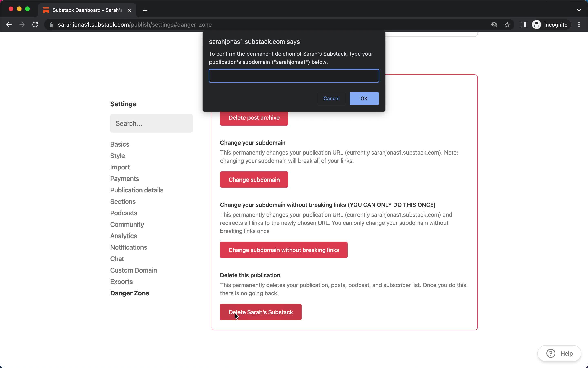Close the Substack Dashboard tab
The width and height of the screenshot is (588, 368).
point(129,10)
